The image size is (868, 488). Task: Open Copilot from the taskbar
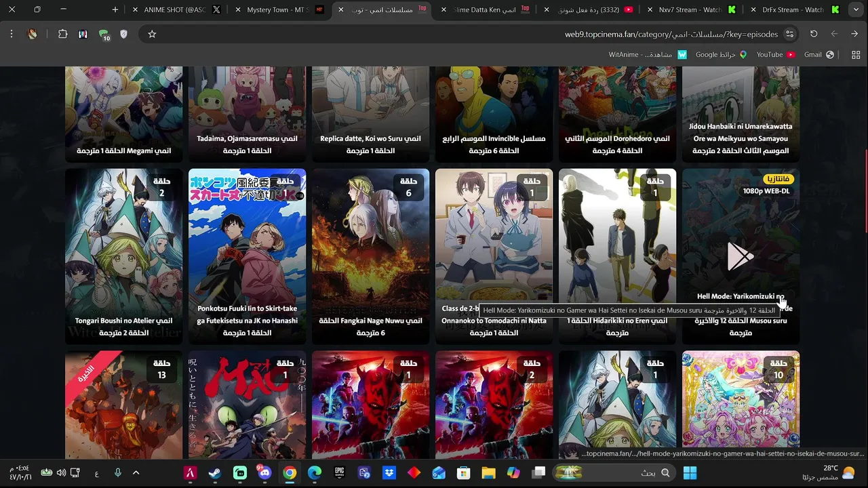point(513,473)
